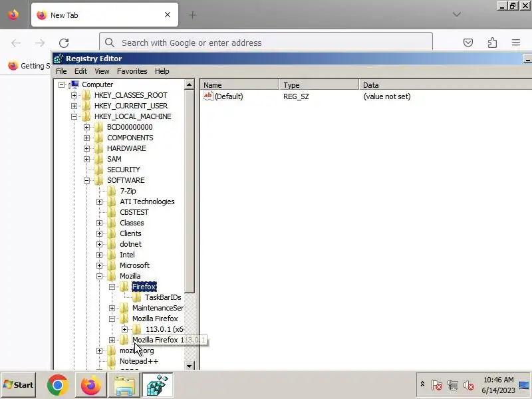Click the tree scrollbar down arrow
Viewport: 532px width, 399px height.
(x=190, y=366)
